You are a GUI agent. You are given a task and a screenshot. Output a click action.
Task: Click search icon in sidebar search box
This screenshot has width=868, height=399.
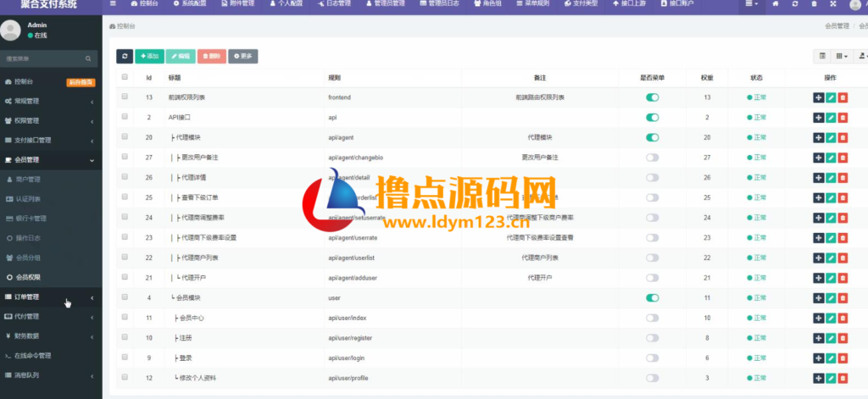tap(88, 58)
